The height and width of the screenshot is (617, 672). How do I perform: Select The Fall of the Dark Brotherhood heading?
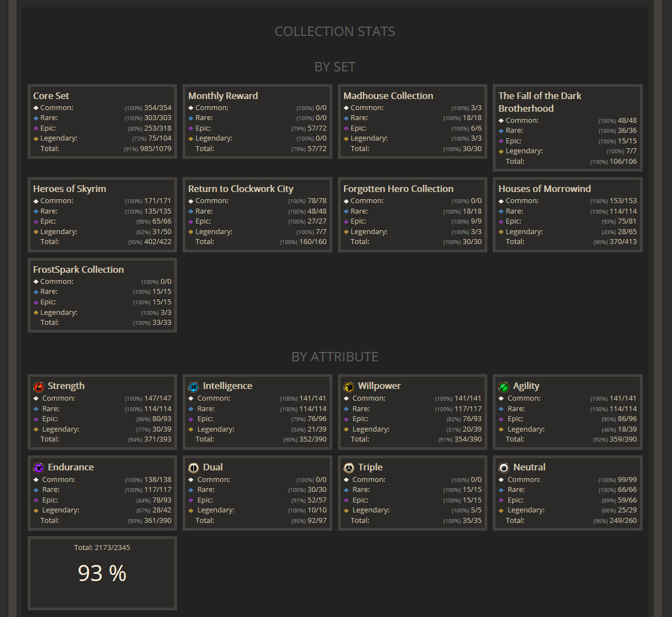[x=540, y=102]
